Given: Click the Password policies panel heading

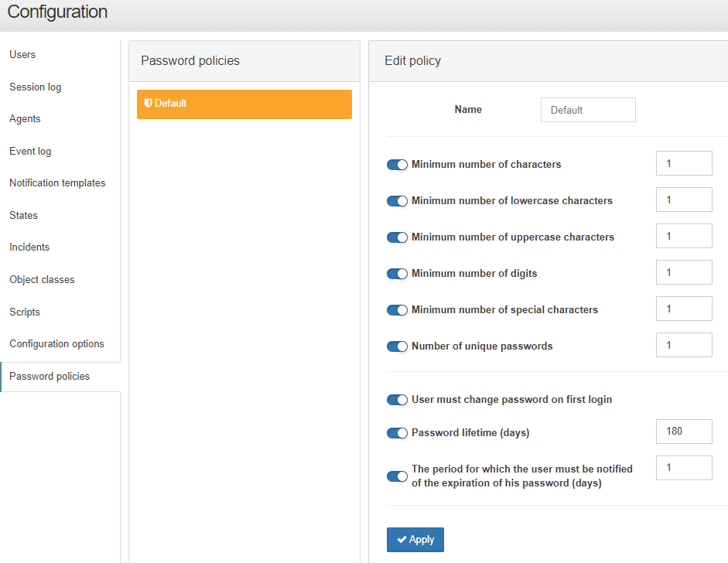Looking at the screenshot, I should (190, 61).
